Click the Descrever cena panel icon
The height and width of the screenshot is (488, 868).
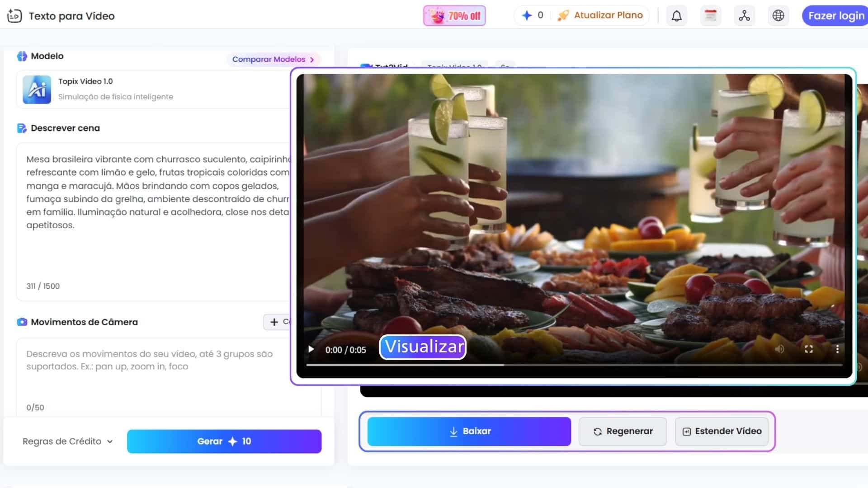coord(21,128)
